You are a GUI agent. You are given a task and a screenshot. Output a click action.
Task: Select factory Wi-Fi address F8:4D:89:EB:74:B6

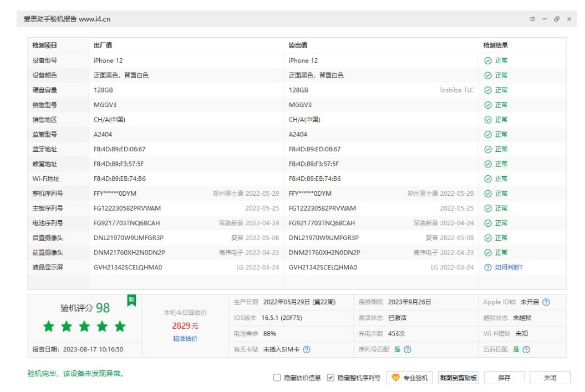[x=119, y=179]
